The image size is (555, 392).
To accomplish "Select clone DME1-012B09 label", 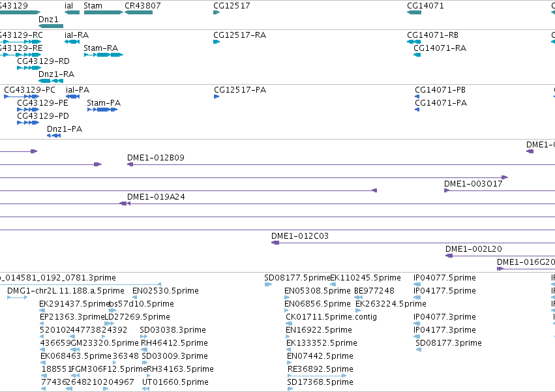I will 156,158.
